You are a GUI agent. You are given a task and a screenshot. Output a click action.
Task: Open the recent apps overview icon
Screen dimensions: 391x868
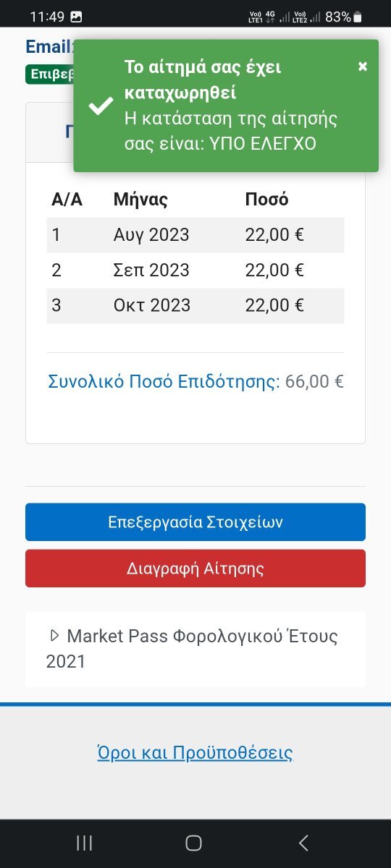(84, 843)
